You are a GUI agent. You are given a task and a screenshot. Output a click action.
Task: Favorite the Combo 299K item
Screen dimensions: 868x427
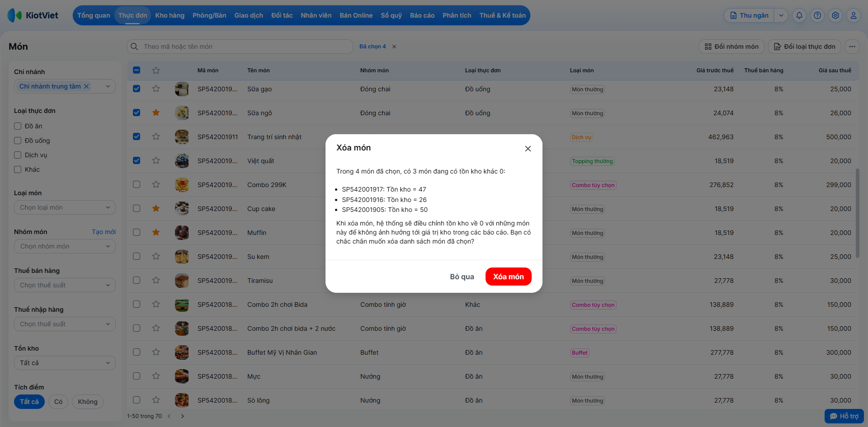pyautogui.click(x=156, y=184)
